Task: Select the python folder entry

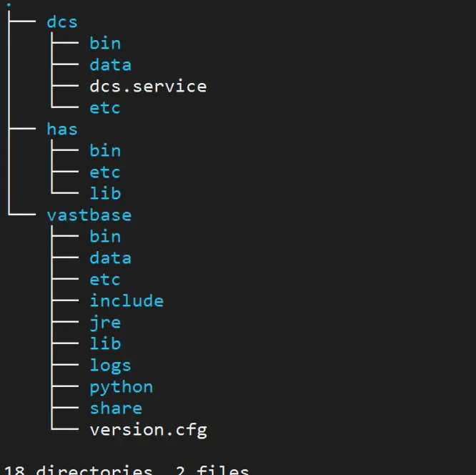Action: click(x=121, y=386)
